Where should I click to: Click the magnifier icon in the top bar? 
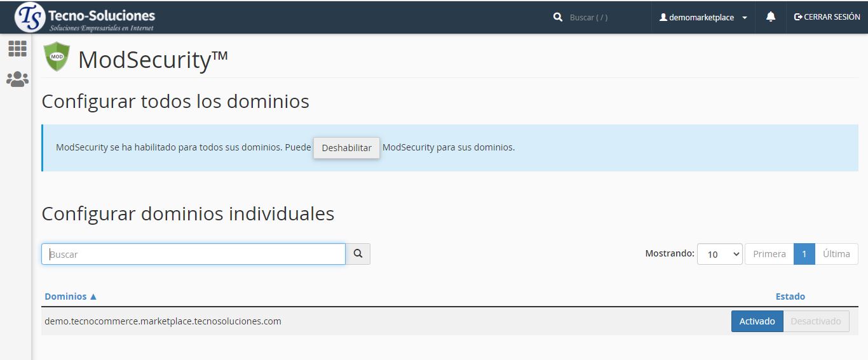tap(558, 17)
